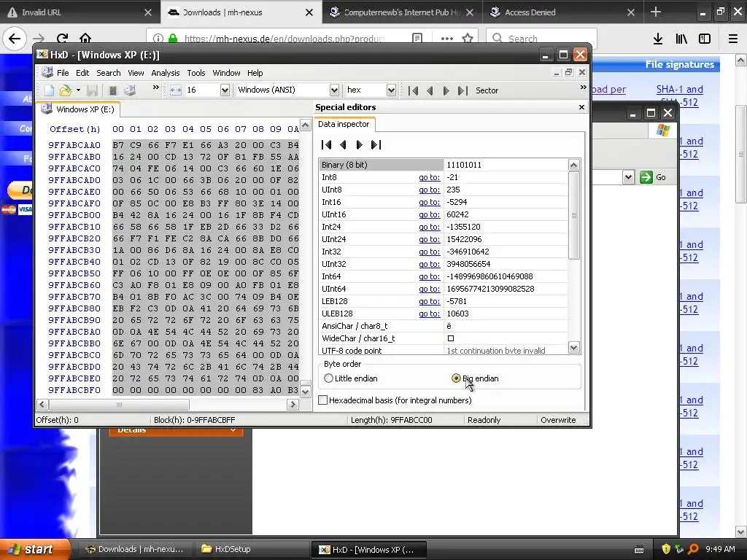
Task: Open Firefox downloads arrow icon
Action: pyautogui.click(x=658, y=39)
